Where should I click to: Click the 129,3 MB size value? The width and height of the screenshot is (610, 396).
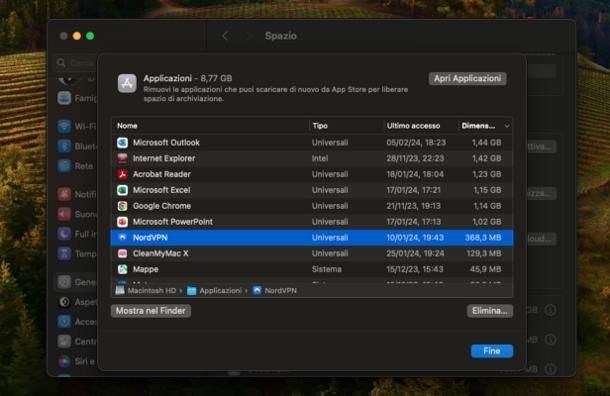click(x=484, y=253)
